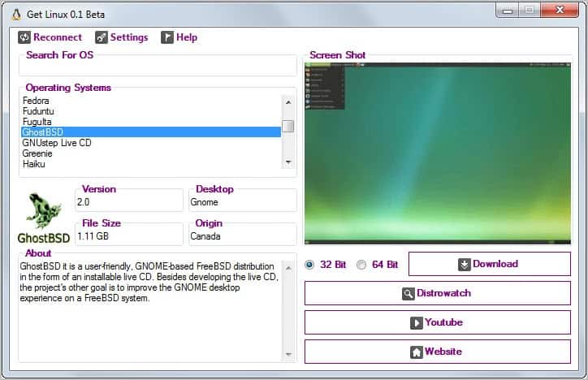Image resolution: width=588 pixels, height=380 pixels.
Task: Click the house icon on Website
Action: [417, 352]
